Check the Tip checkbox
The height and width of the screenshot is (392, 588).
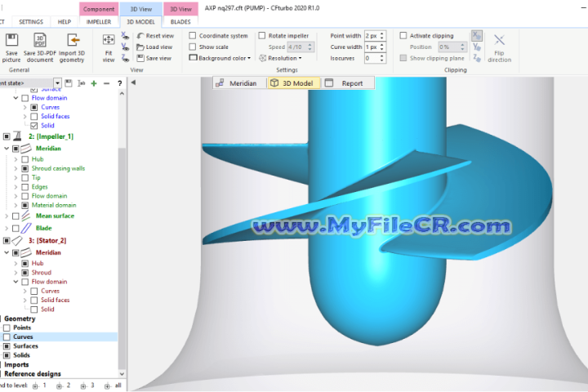(x=25, y=178)
